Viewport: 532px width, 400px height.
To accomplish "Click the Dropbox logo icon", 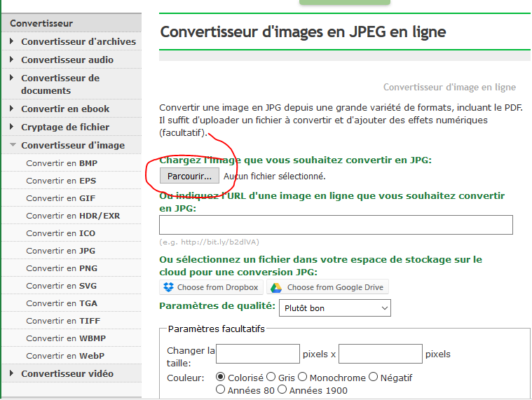I will click(x=168, y=287).
